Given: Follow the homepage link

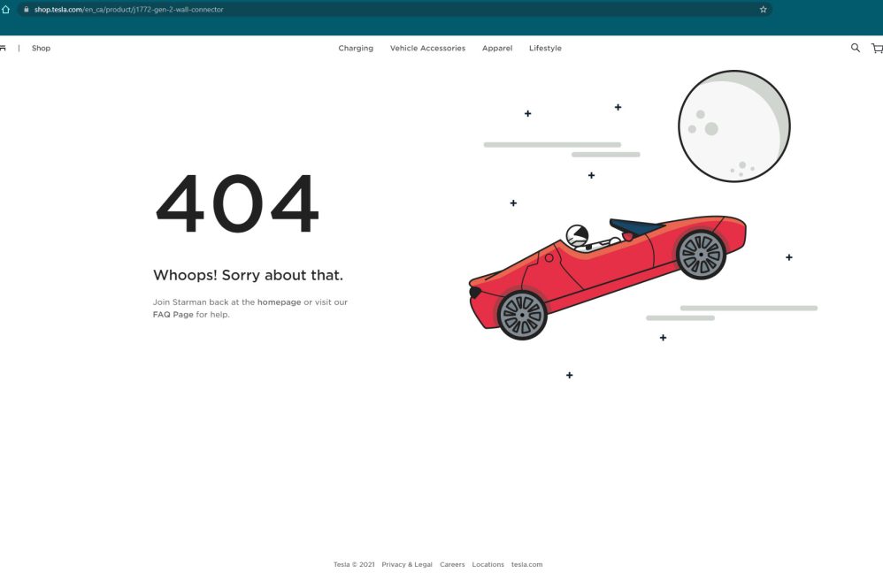Looking at the screenshot, I should tap(279, 302).
